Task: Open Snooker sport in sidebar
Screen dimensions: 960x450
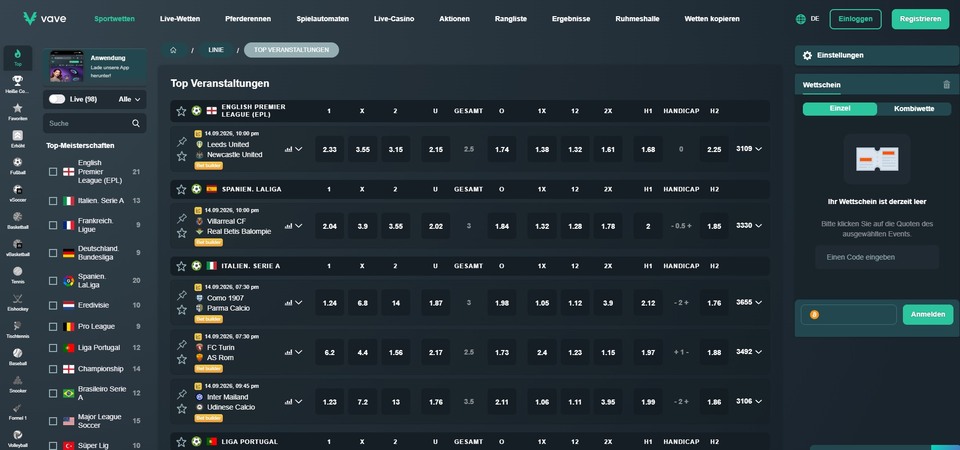Action: click(x=18, y=384)
